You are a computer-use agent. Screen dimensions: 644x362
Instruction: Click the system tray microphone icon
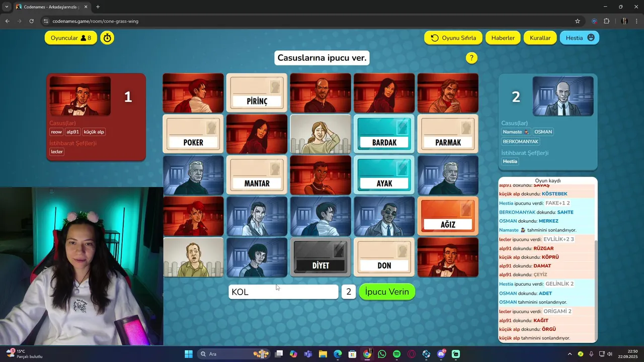click(591, 354)
